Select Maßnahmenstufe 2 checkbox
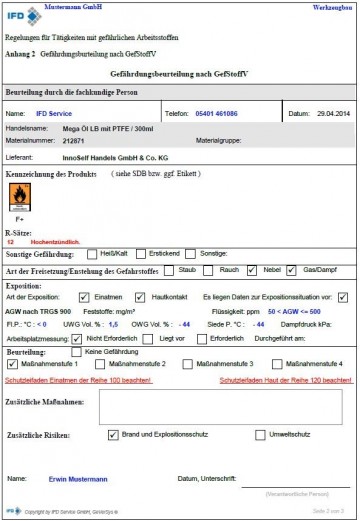Screen dimensions: 360x521 click(100, 364)
